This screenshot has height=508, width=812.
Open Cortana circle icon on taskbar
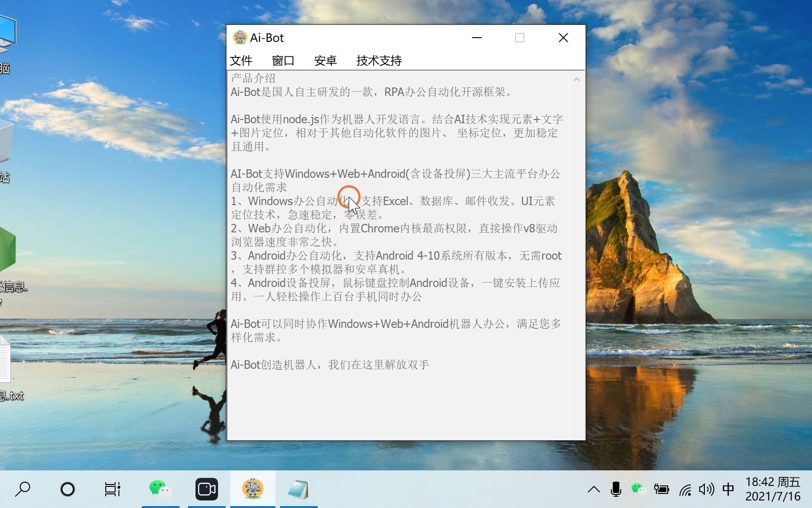coord(68,489)
